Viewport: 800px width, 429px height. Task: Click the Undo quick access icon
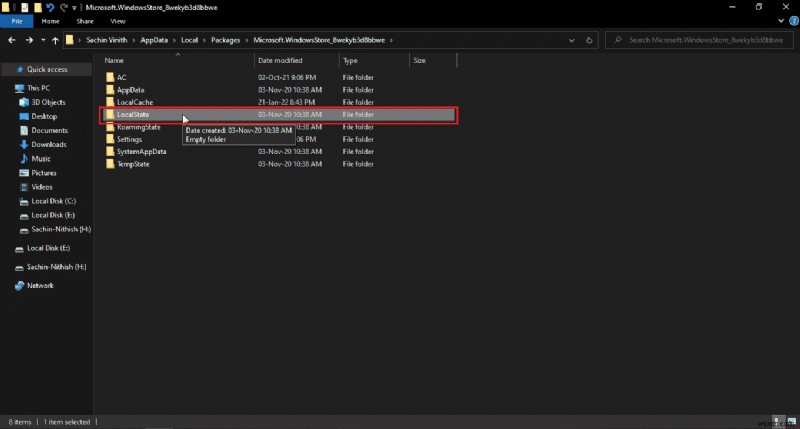(50, 7)
